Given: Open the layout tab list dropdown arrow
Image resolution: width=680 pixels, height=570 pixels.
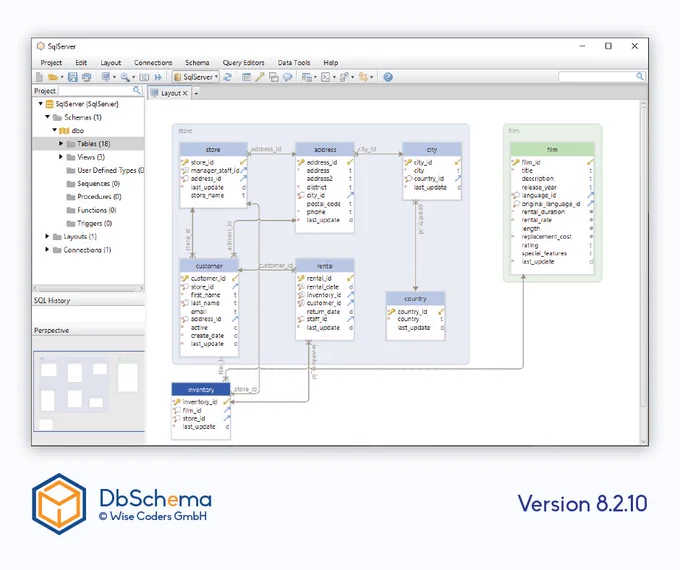Looking at the screenshot, I should 196,93.
